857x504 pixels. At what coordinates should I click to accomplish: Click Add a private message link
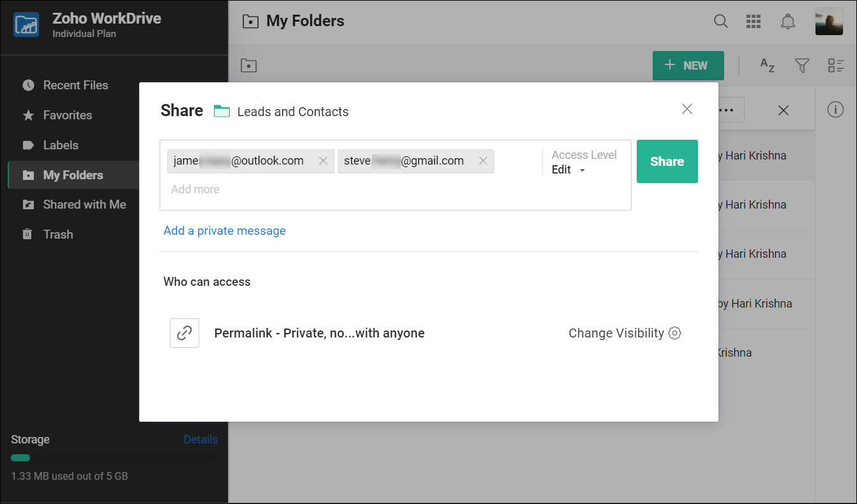(x=224, y=230)
